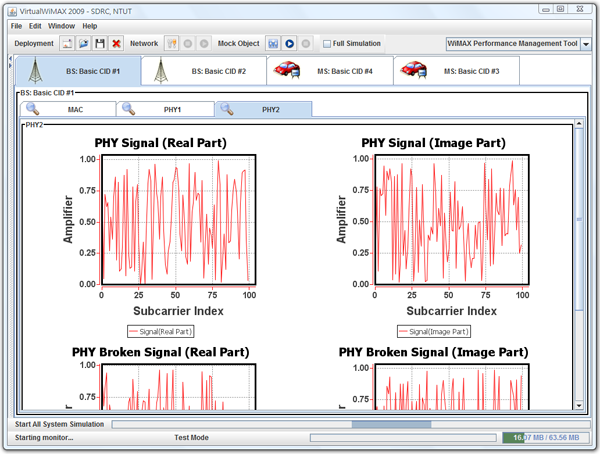Viewport: 600px width, 454px height.
Task: Open a deployment file from the toolbar
Action: tap(83, 44)
